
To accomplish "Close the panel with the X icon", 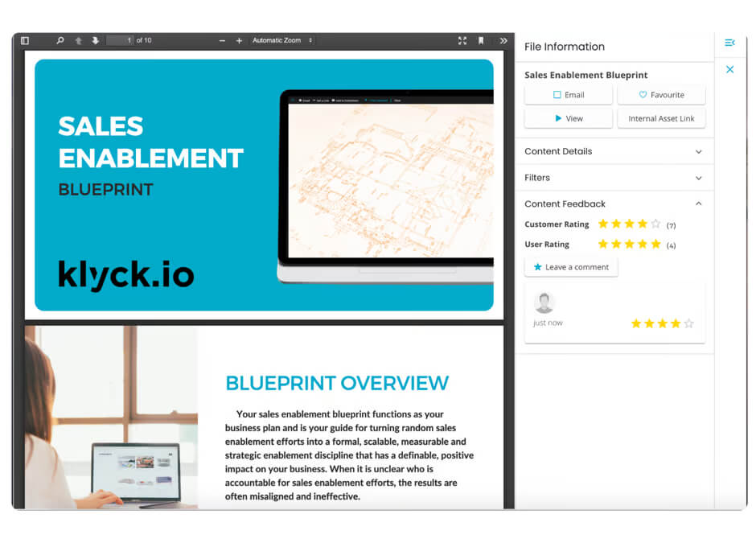I will [730, 69].
